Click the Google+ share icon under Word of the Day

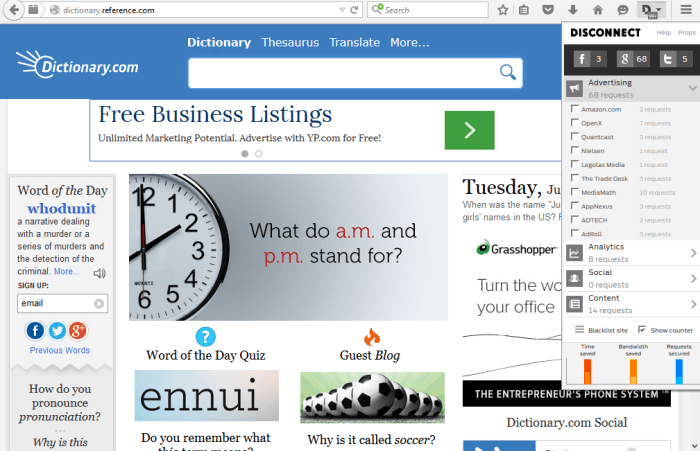pyautogui.click(x=79, y=330)
